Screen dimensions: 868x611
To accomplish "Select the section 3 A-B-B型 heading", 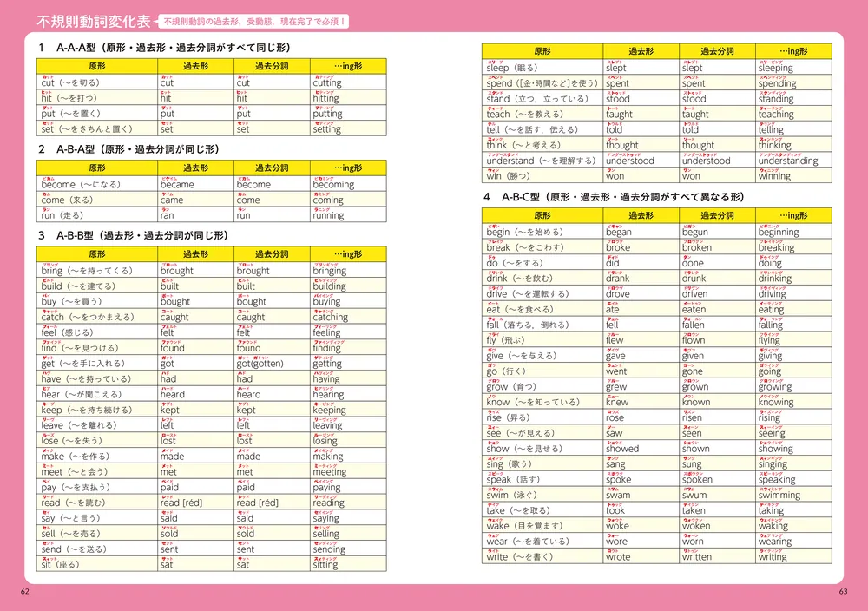I will (x=132, y=235).
